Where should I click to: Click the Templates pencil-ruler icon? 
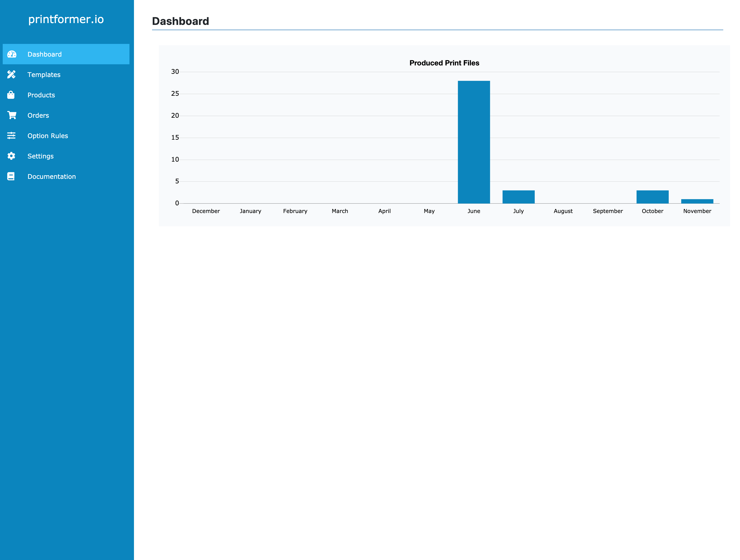11,75
